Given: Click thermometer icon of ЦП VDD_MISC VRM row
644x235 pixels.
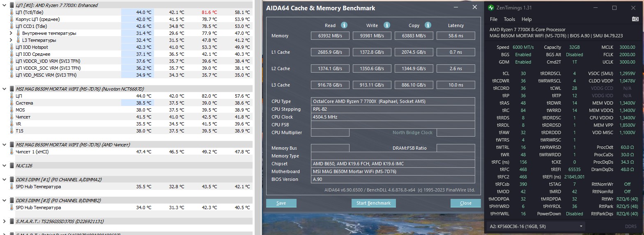Looking at the screenshot, I should 12,75.
